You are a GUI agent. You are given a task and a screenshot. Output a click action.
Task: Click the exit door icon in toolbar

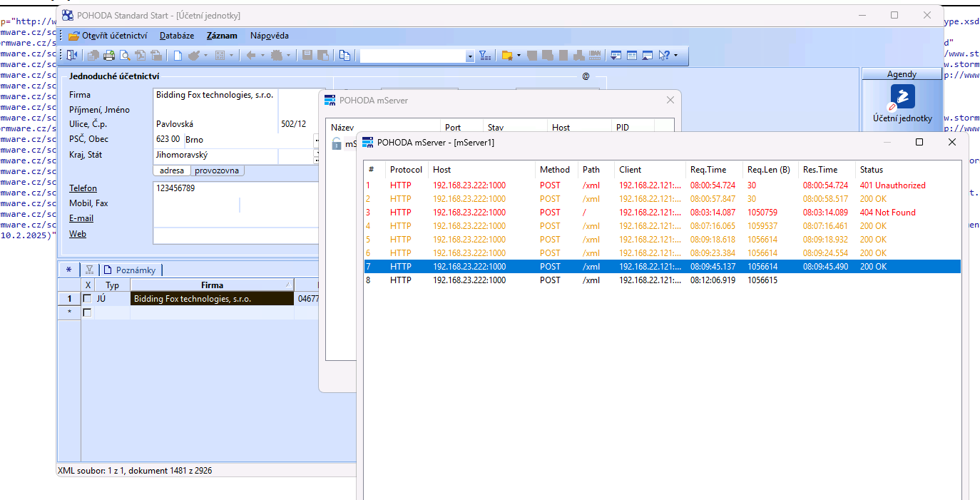[72, 55]
